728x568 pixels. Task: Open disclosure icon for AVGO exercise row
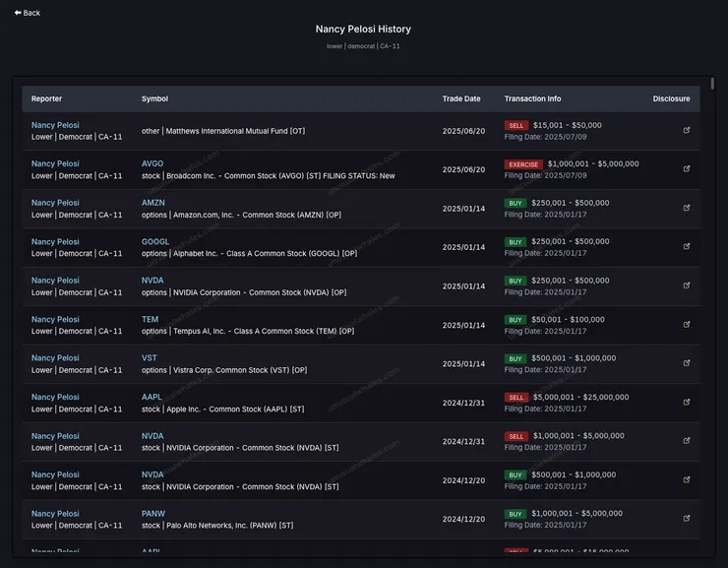(x=686, y=168)
